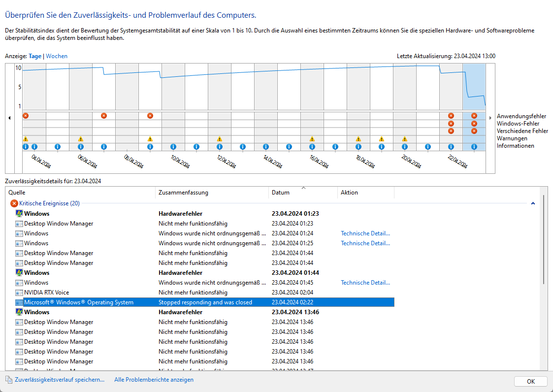Select the Desktop Window Manager row at 01:23
The width and height of the screenshot is (553, 392).
coord(204,224)
